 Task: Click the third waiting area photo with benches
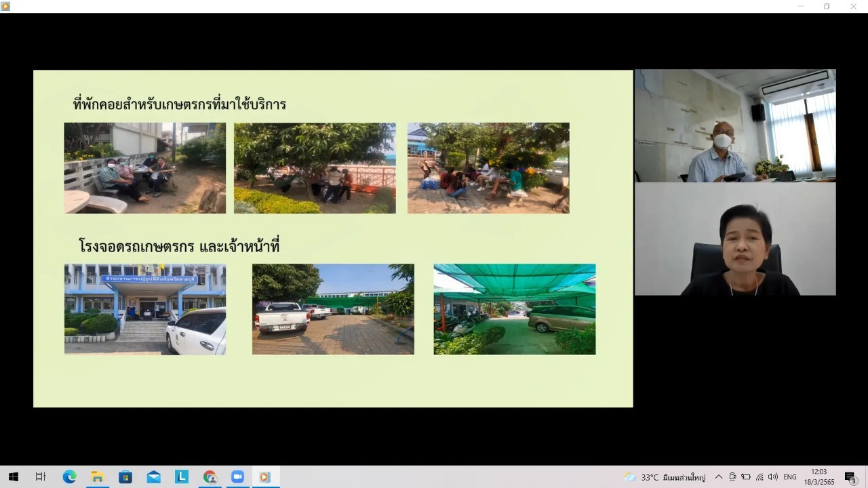(x=488, y=168)
